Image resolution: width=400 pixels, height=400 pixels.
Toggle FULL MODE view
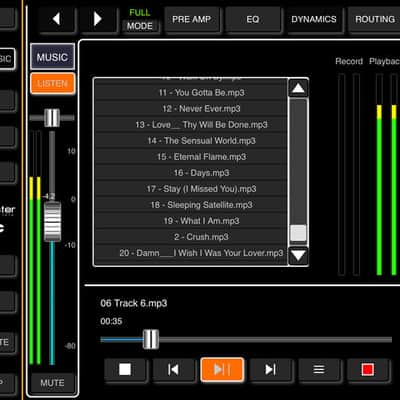(140, 19)
